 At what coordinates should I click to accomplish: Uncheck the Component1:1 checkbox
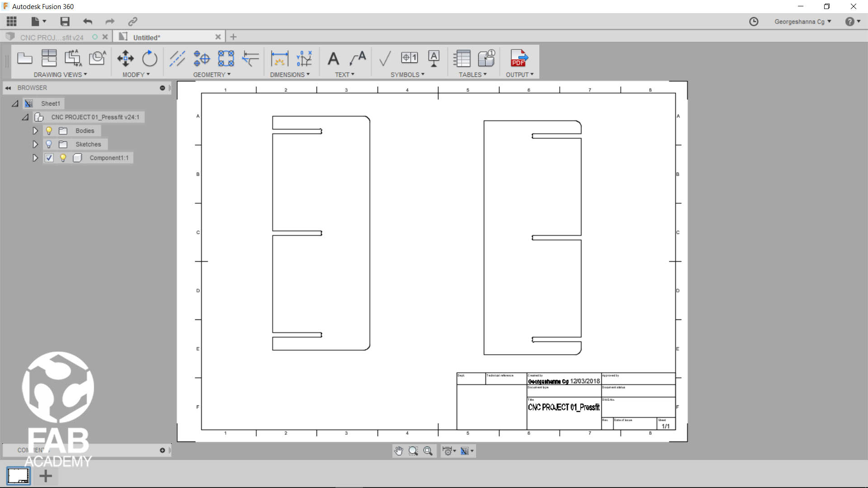point(49,158)
